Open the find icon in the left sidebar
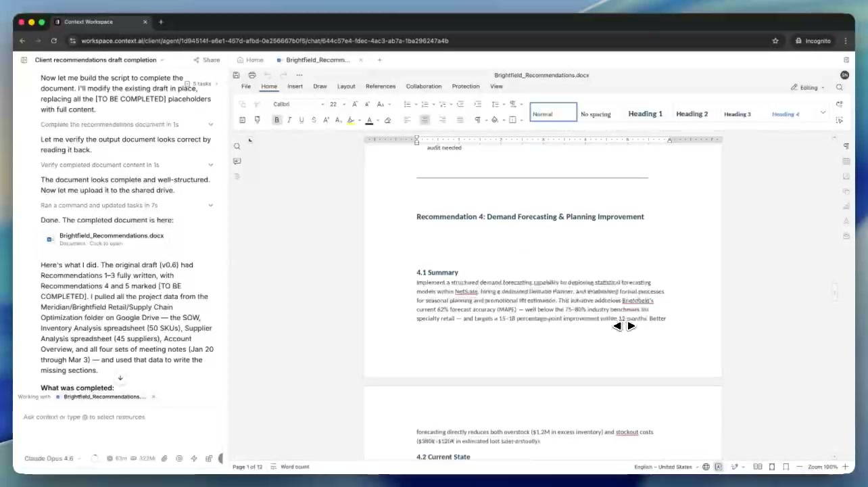Viewport: 868px width, 487px height. [x=237, y=146]
